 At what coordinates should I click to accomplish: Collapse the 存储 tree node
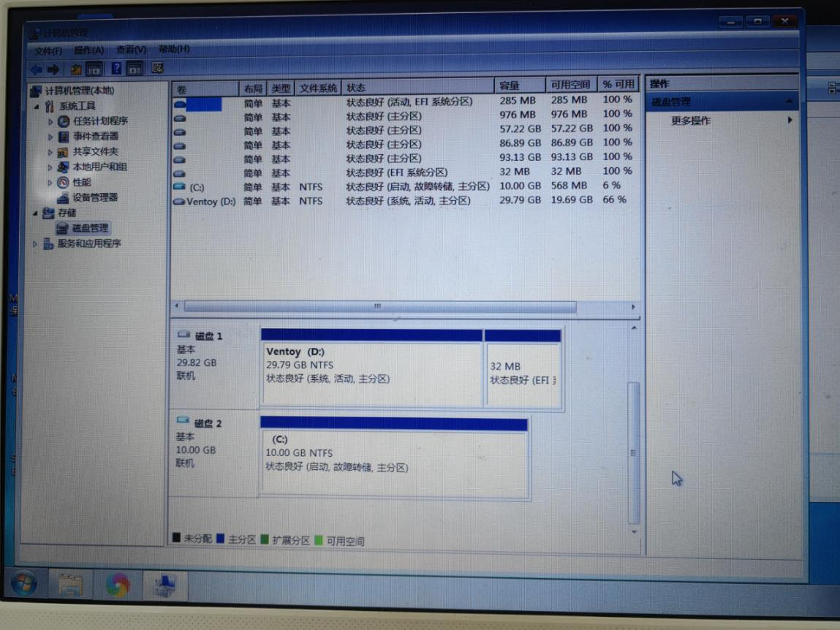tap(35, 213)
